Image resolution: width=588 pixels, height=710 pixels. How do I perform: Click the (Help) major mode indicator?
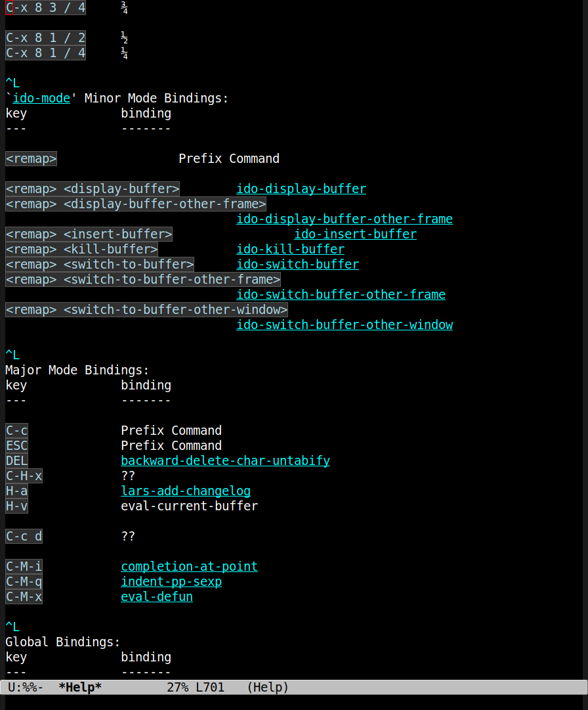coord(268,688)
